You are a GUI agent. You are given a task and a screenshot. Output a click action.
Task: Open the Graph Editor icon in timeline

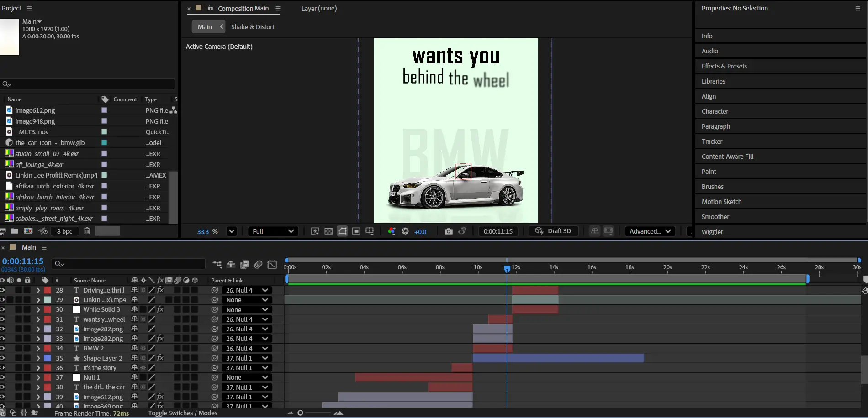pos(272,264)
